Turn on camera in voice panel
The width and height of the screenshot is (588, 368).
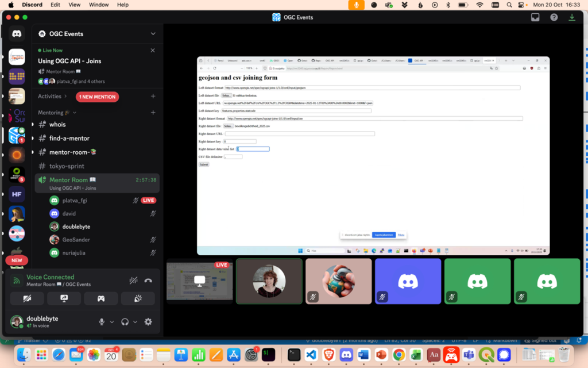click(27, 298)
